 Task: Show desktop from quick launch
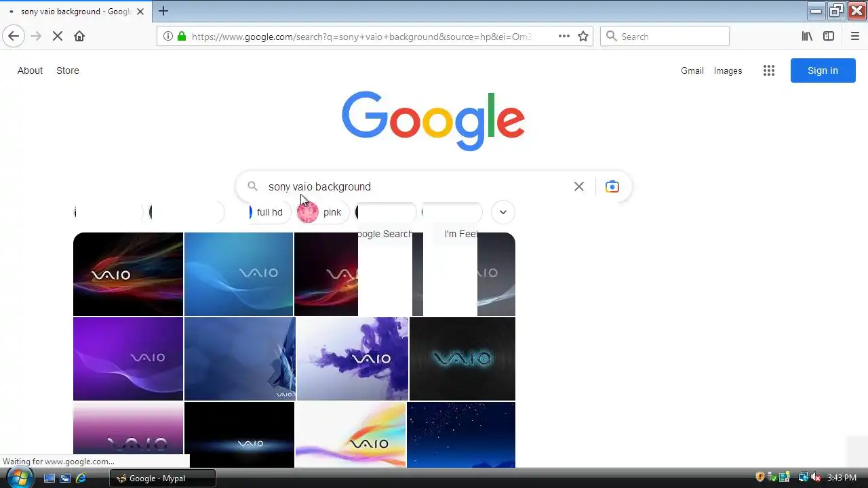point(50,478)
